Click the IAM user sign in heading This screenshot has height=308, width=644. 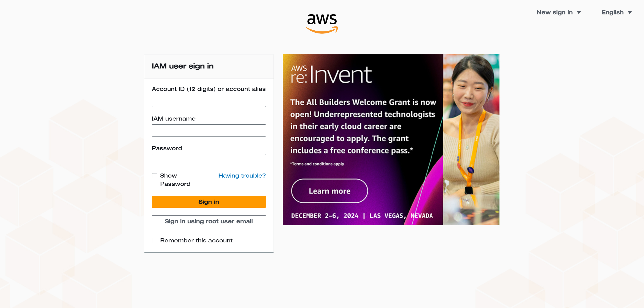click(183, 66)
